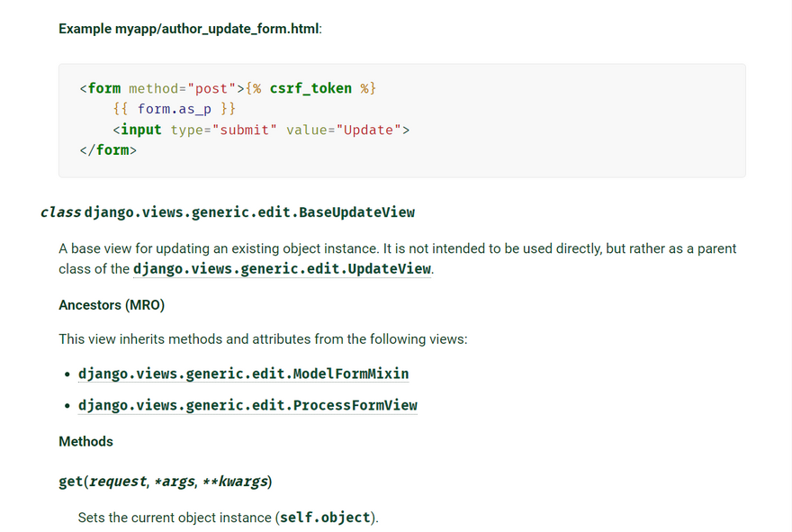The width and height of the screenshot is (792, 532).
Task: Follow the ModelFormMixin ancestor link
Action: [243, 374]
